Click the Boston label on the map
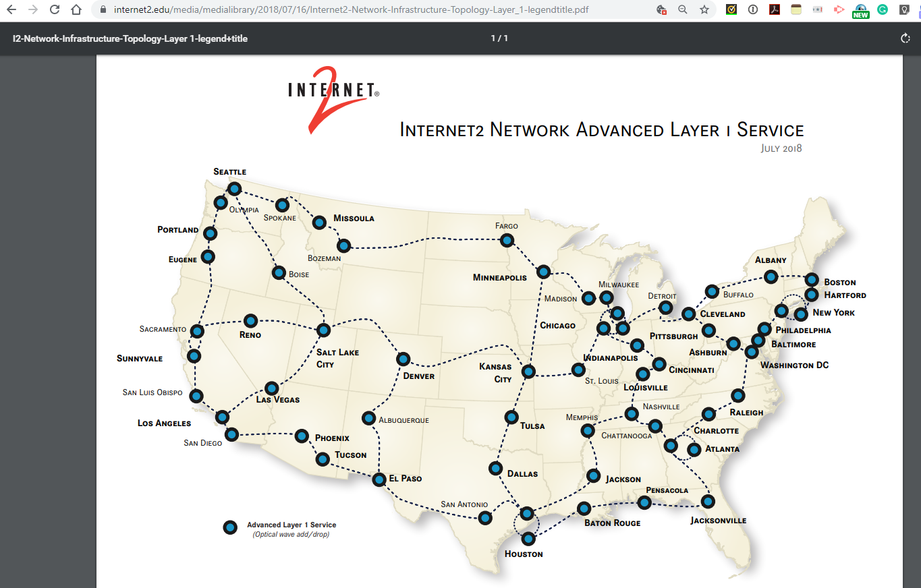 [840, 282]
